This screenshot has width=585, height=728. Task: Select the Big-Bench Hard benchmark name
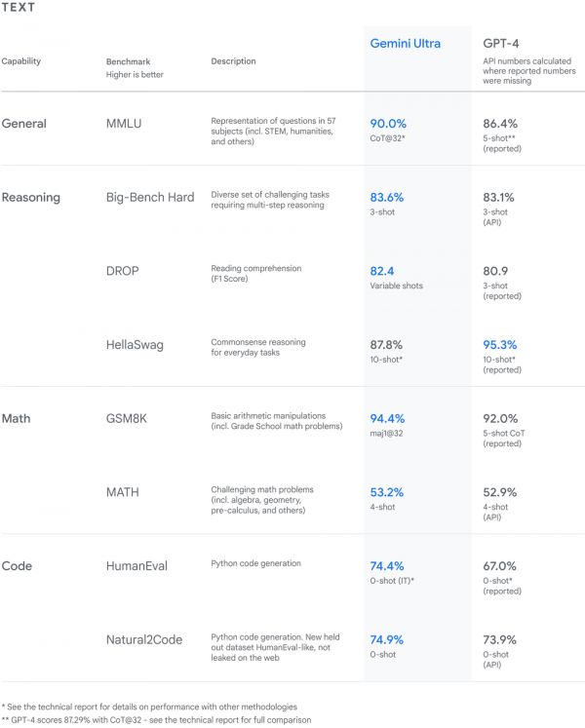[x=150, y=197]
